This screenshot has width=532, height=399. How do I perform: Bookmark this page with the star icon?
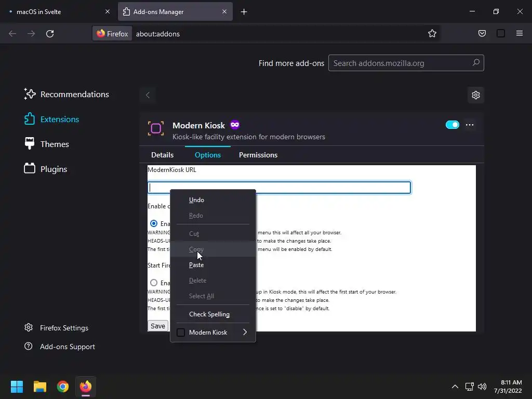(432, 34)
